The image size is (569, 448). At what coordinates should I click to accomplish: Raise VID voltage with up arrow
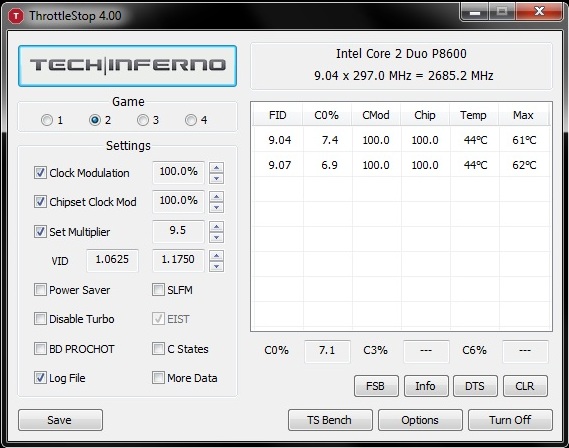click(216, 256)
